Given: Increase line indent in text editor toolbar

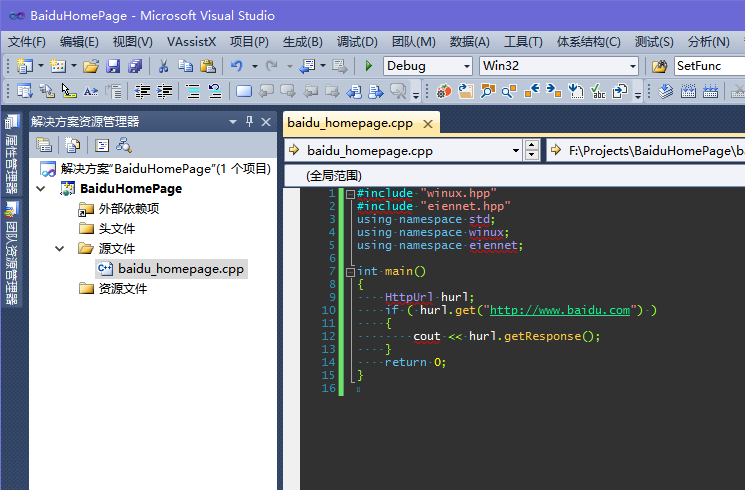Looking at the screenshot, I should pyautogui.click(x=164, y=91).
